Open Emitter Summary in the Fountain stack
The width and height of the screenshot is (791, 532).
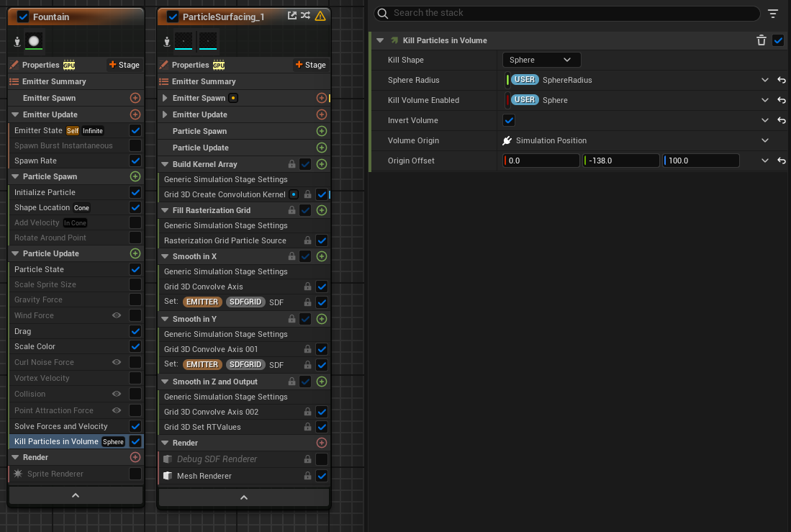pos(54,81)
